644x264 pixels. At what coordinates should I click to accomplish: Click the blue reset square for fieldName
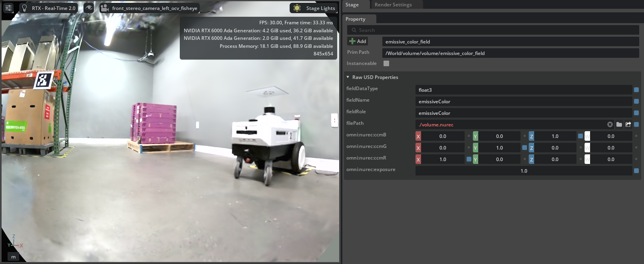tap(636, 101)
